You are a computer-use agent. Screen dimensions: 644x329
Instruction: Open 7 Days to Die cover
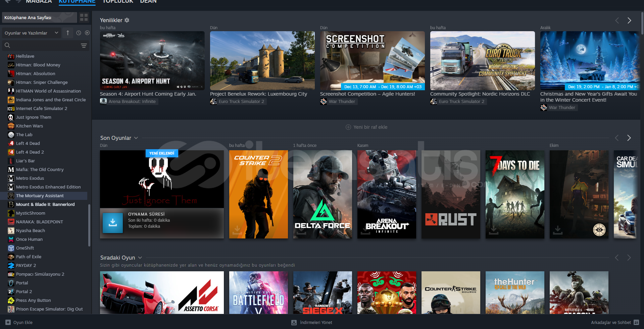click(x=515, y=195)
